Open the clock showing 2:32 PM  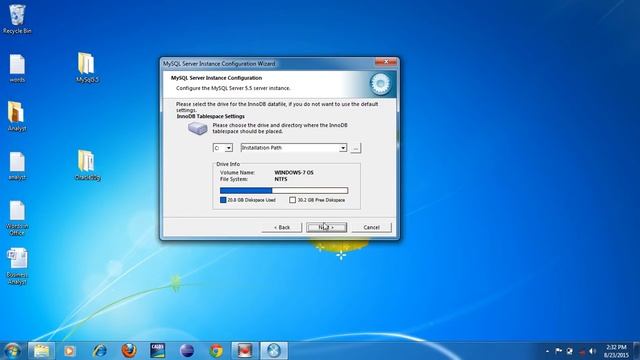(616, 351)
